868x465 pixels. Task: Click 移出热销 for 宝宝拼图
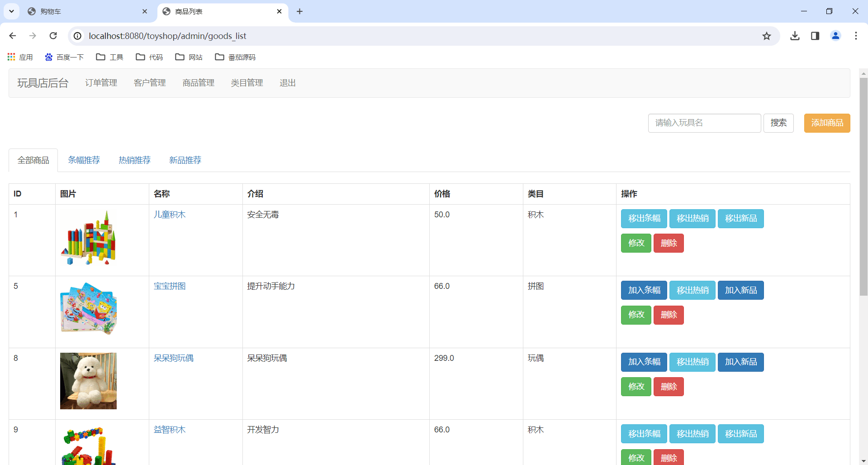(693, 290)
